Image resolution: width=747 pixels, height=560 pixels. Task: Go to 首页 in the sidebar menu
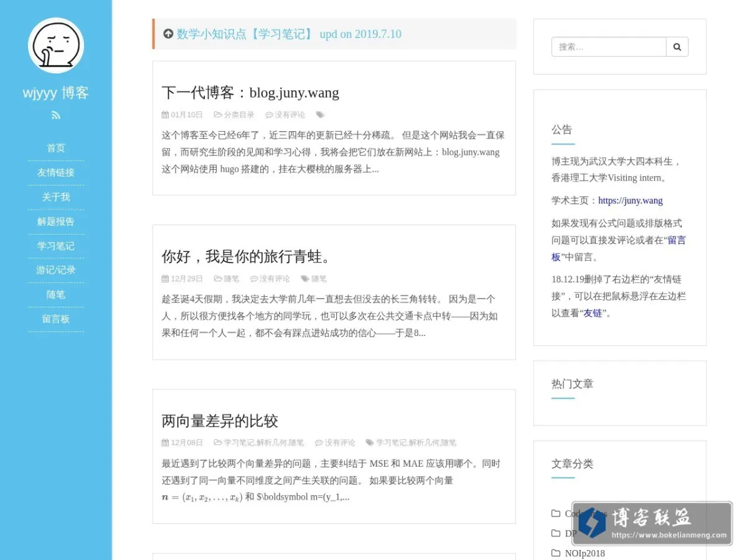(x=56, y=148)
